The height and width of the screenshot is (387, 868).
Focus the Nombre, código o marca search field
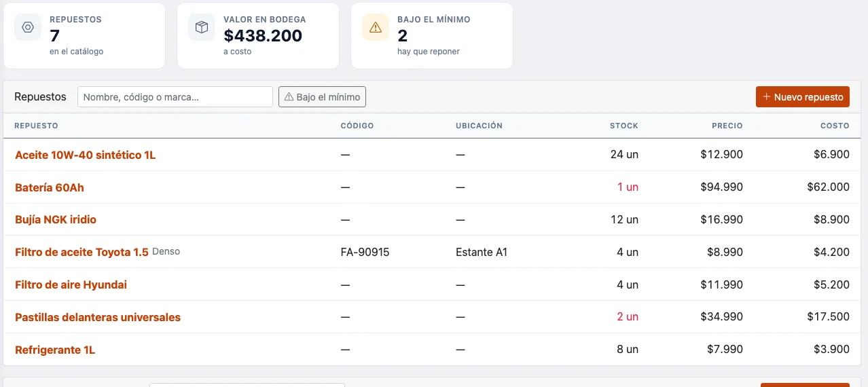(175, 97)
